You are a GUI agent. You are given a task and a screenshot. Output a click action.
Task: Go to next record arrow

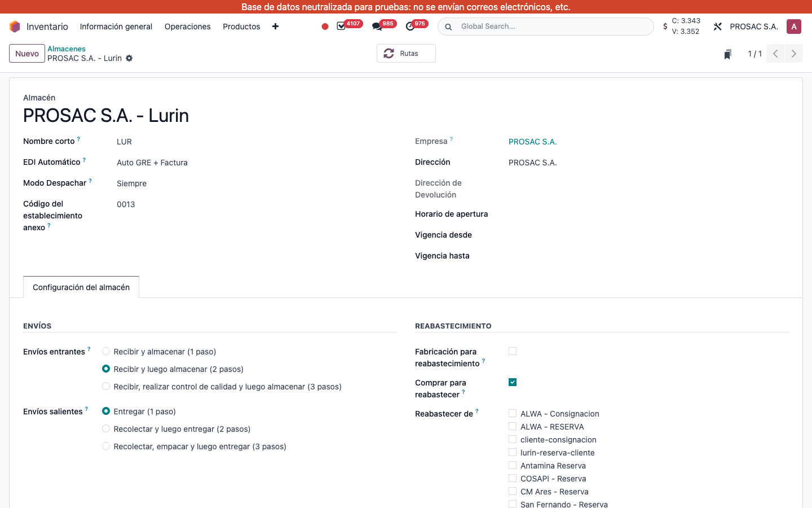793,54
